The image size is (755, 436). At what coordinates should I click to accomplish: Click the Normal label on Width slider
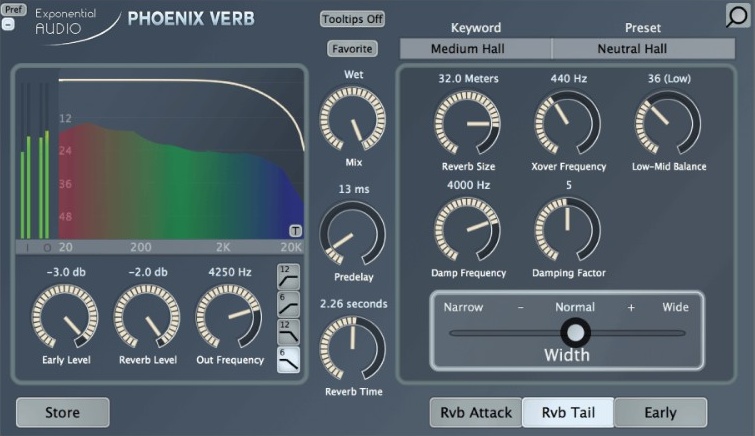coord(575,307)
